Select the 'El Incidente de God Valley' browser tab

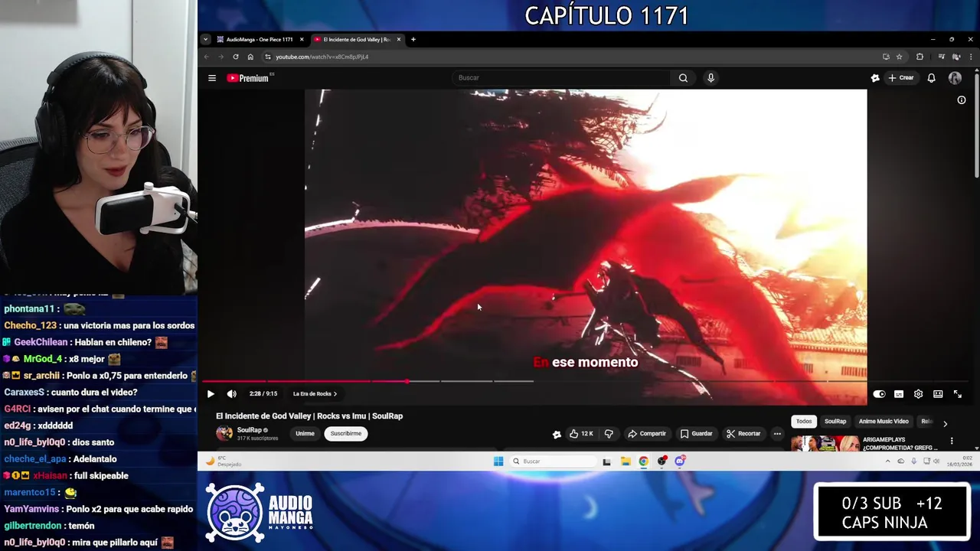point(358,40)
